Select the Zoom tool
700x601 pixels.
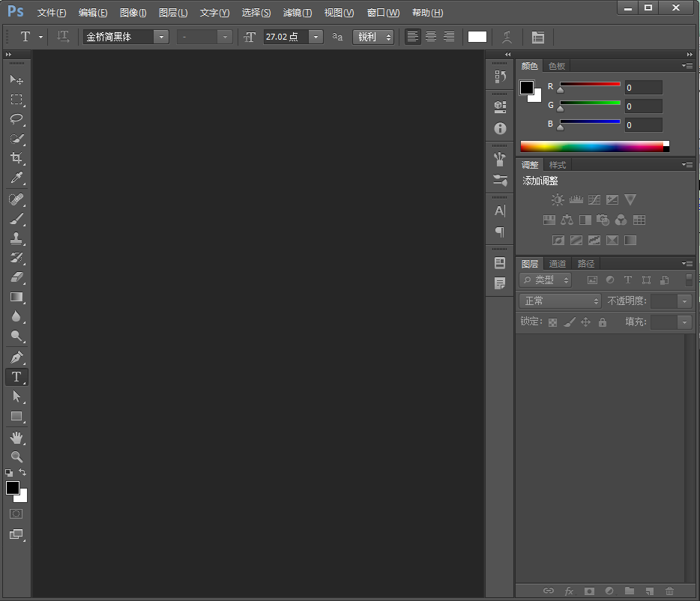tap(16, 456)
